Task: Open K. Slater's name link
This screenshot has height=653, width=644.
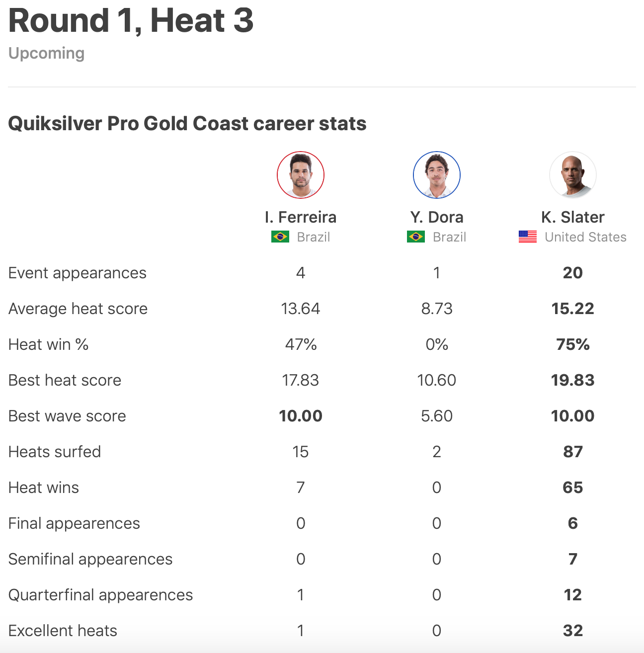Action: click(x=573, y=217)
